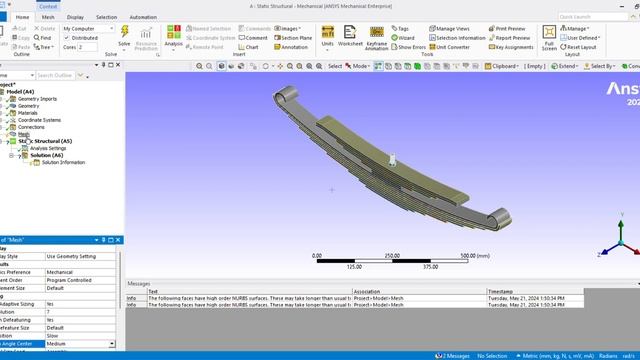The image size is (640, 360).
Task: Click the Find tool in Outline group
Action: (x=42, y=38)
